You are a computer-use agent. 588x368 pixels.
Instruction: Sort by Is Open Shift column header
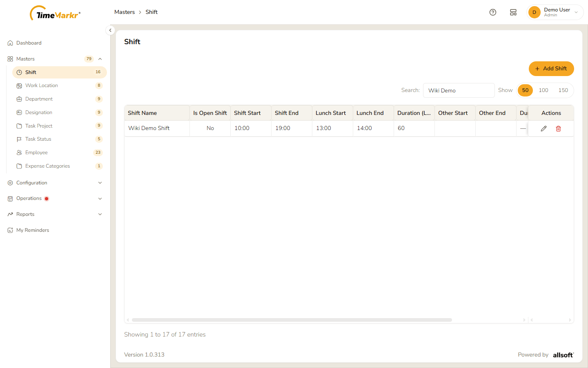tap(210, 113)
